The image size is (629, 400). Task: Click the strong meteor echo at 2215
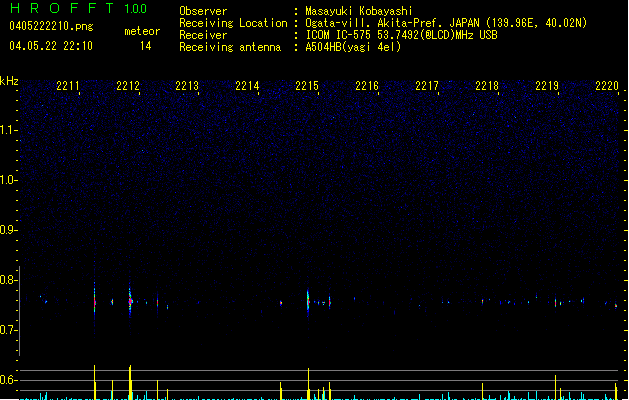(x=308, y=302)
